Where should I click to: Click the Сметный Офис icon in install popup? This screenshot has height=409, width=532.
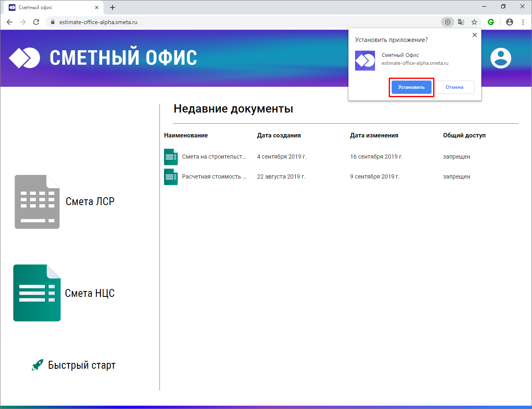[365, 61]
